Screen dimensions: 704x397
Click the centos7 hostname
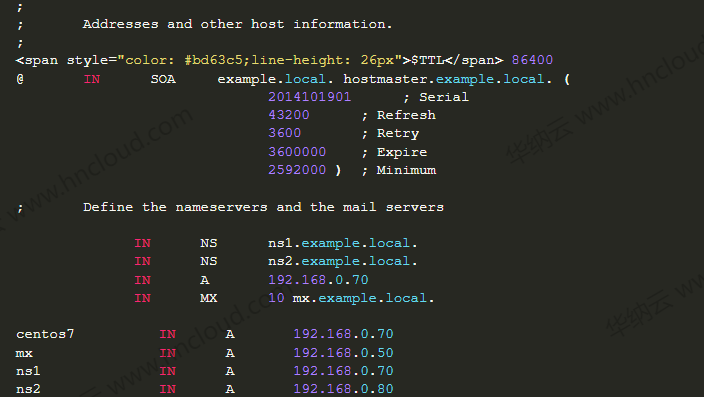(x=45, y=335)
